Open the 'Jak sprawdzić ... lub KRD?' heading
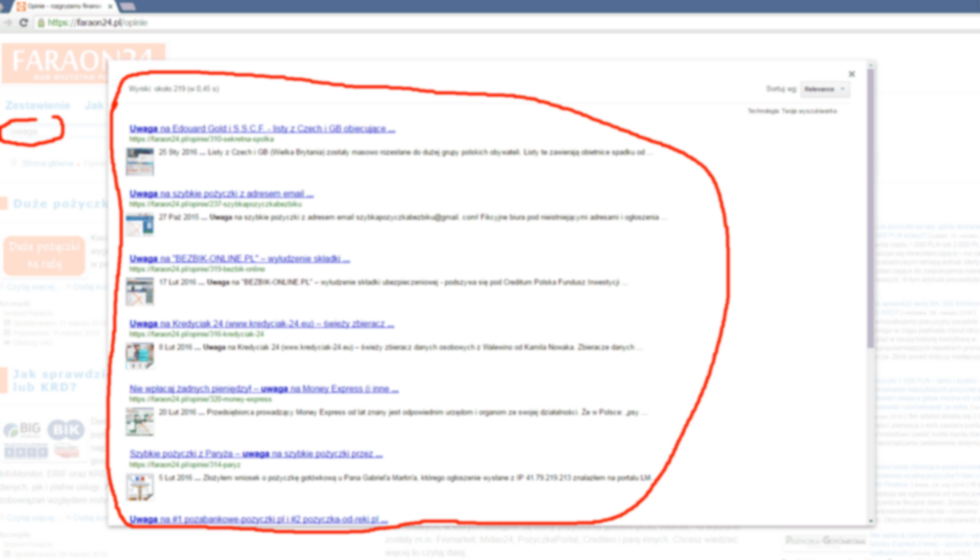Screen dimensions: 980x560 click(x=60, y=381)
